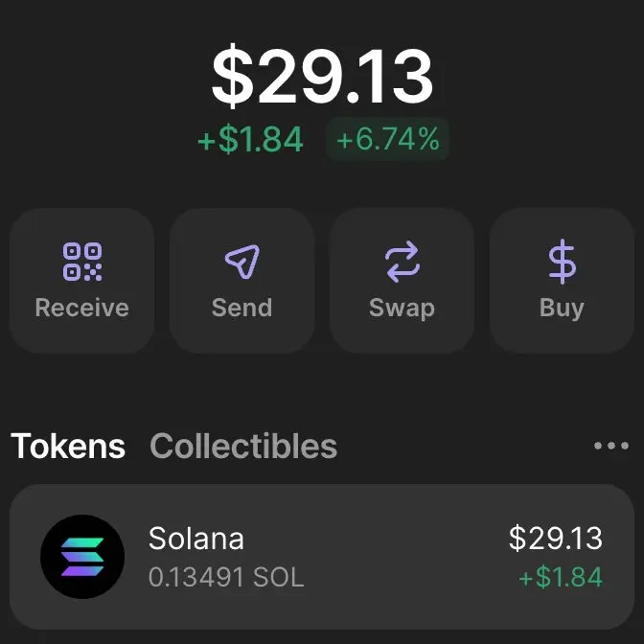Click the Solana $29.13 value
644x644 pixels.
pyautogui.click(x=556, y=538)
